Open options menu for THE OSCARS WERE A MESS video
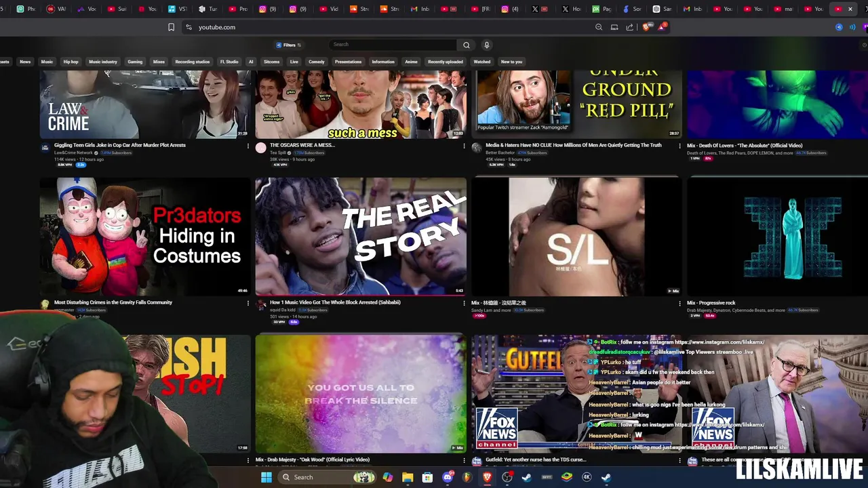 click(464, 146)
